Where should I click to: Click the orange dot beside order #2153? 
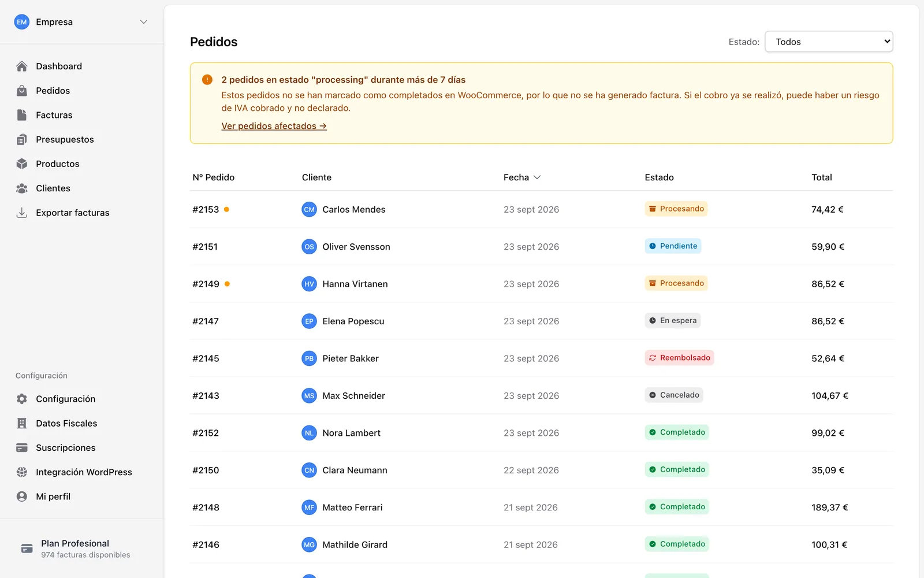(226, 209)
